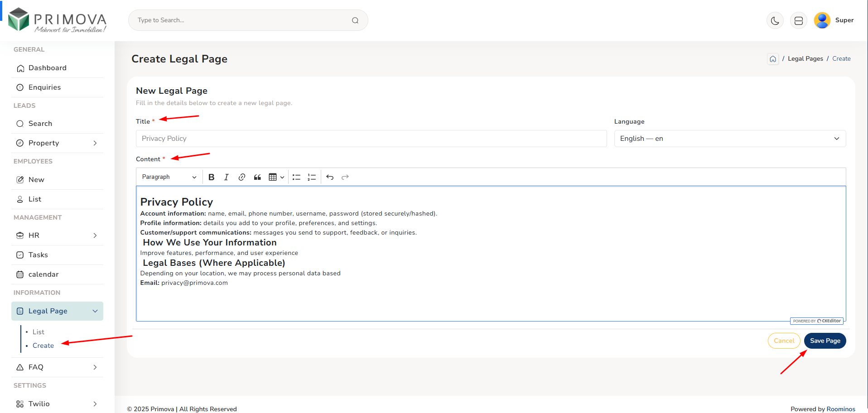The height and width of the screenshot is (413, 868).
Task: Click the Cancel button
Action: 784,341
